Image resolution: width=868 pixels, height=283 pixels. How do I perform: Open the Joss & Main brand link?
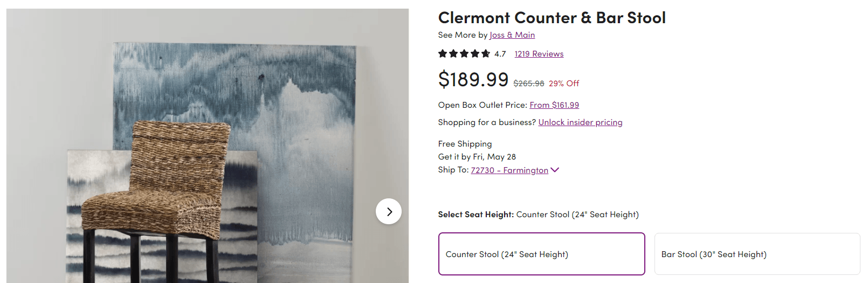coord(512,35)
